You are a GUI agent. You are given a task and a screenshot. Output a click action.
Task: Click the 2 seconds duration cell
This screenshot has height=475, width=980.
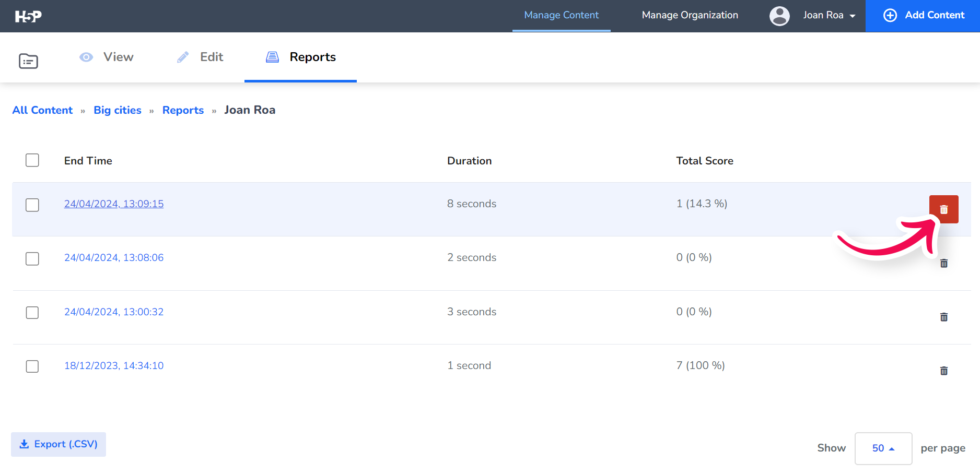tap(472, 258)
